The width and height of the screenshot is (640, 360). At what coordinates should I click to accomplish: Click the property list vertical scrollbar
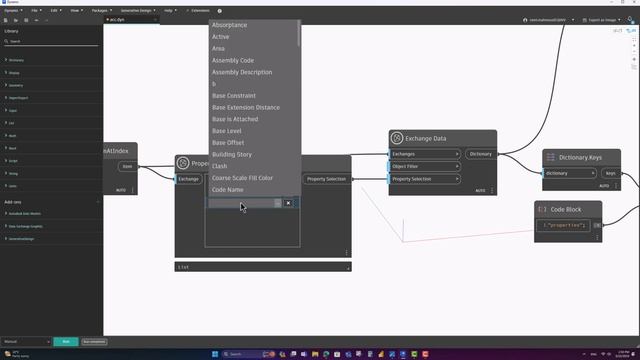coord(299,33)
